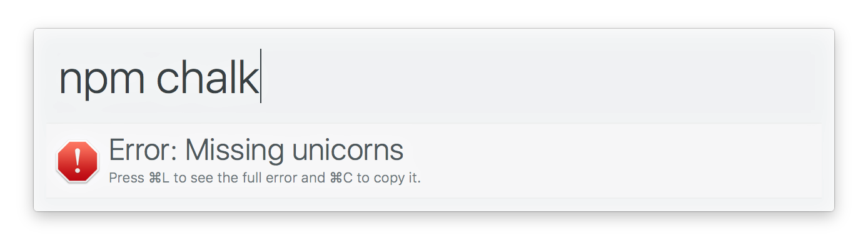Select the subtitle starting with "Press ⌘L to see"
Image resolution: width=868 pixels, height=250 pixels.
point(265,178)
